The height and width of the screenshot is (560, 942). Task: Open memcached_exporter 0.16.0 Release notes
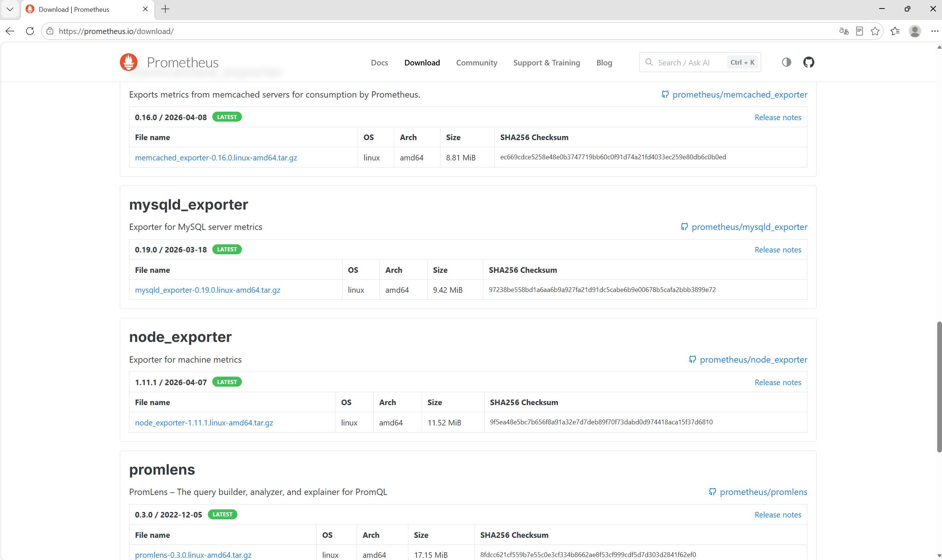(777, 117)
